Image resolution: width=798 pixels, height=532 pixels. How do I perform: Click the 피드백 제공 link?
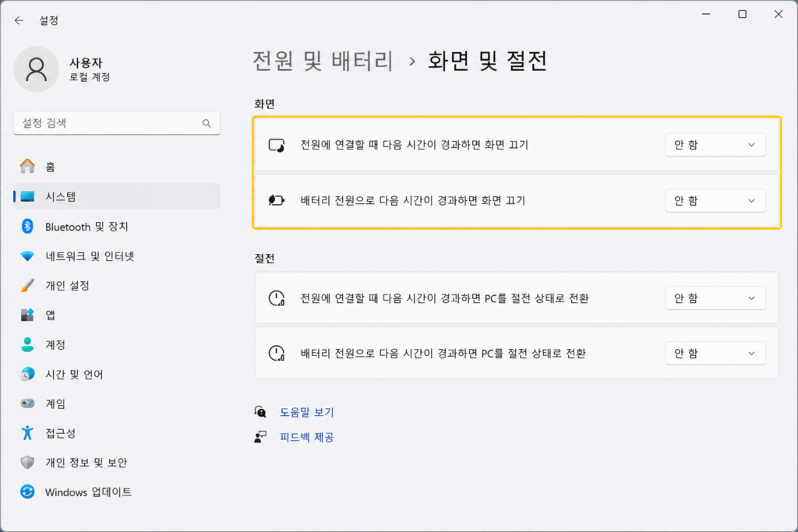pos(307,437)
